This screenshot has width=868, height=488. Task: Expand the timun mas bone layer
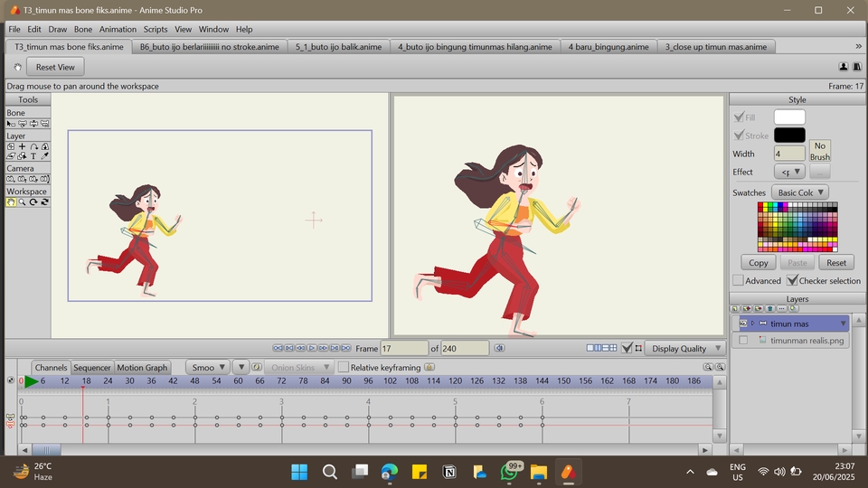752,324
